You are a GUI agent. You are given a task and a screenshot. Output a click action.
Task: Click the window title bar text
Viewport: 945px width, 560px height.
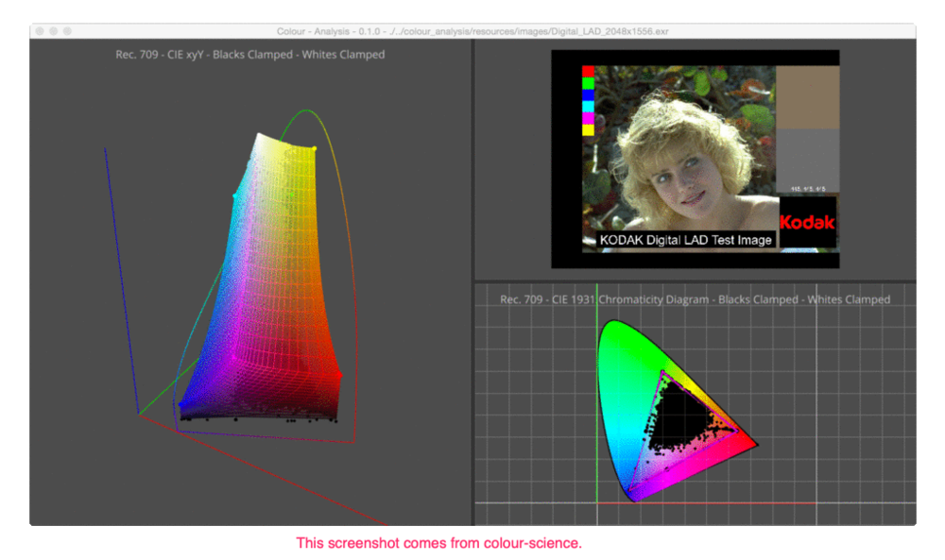(472, 31)
